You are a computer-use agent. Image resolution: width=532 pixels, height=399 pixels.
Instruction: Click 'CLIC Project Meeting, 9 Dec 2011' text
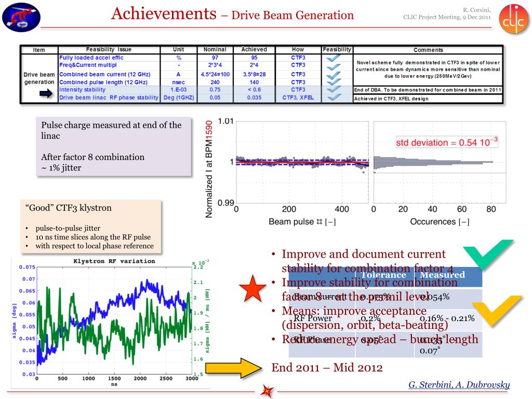coord(447,17)
